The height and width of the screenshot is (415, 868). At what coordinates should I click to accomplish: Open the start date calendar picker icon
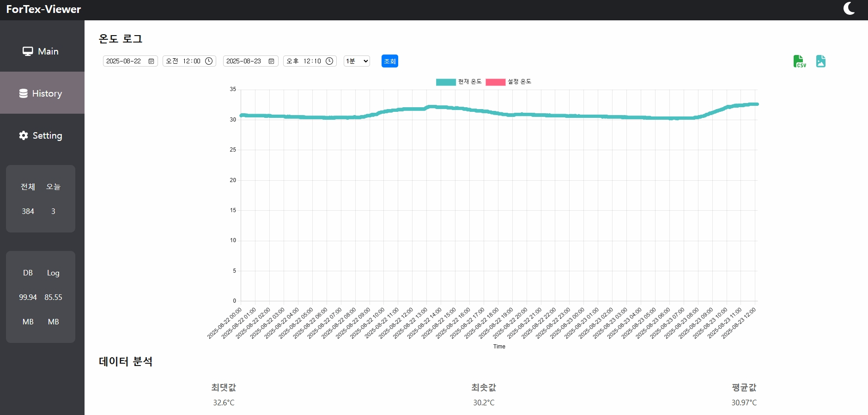point(151,61)
